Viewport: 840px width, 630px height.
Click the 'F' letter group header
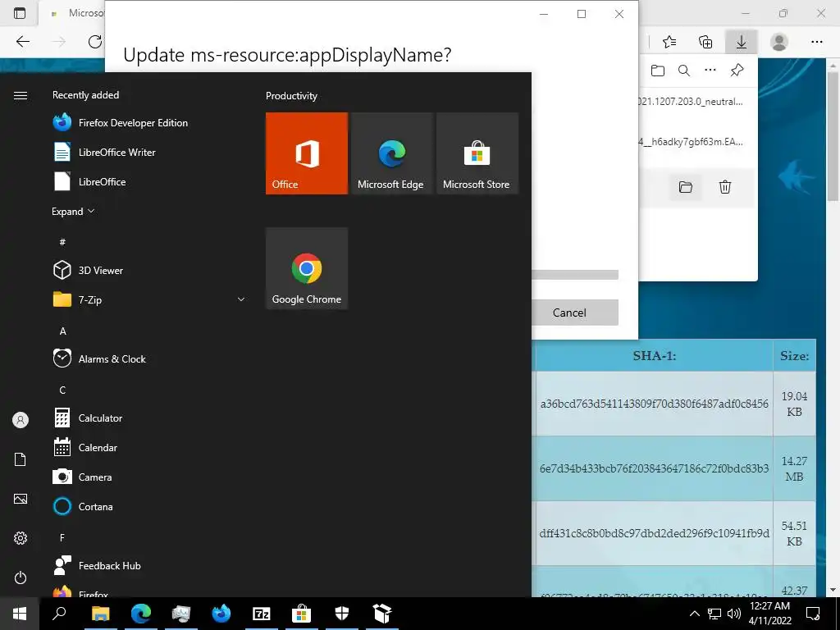(x=62, y=537)
